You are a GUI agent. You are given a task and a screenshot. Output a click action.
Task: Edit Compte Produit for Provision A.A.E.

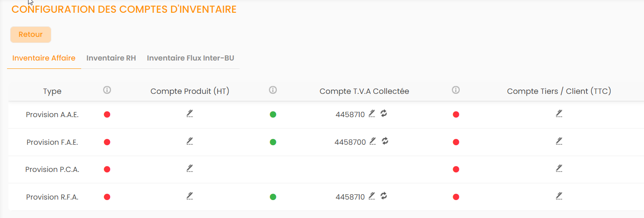point(190,114)
